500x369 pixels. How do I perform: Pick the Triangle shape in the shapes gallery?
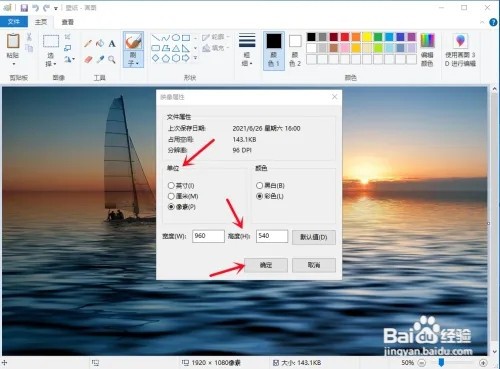[x=176, y=48]
